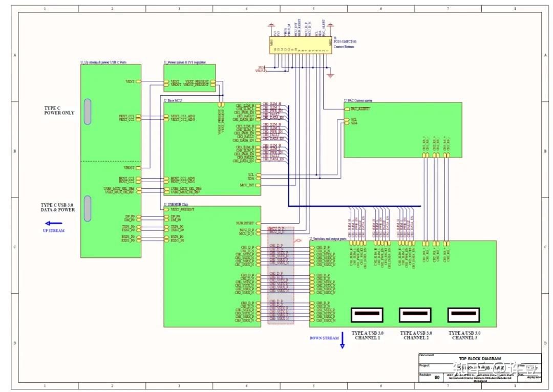This screenshot has width=553, height=392.
Task: Select the VEXT port on upstream USB C block
Action: point(138,81)
